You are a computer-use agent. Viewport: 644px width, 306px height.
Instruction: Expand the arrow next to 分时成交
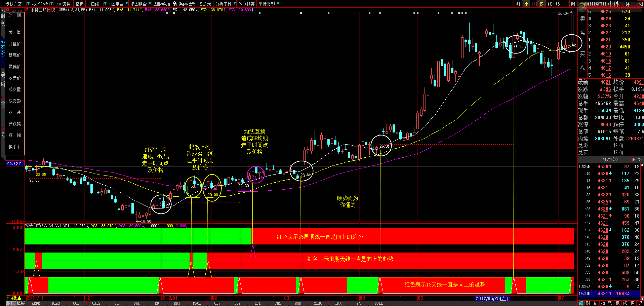(x=634, y=159)
